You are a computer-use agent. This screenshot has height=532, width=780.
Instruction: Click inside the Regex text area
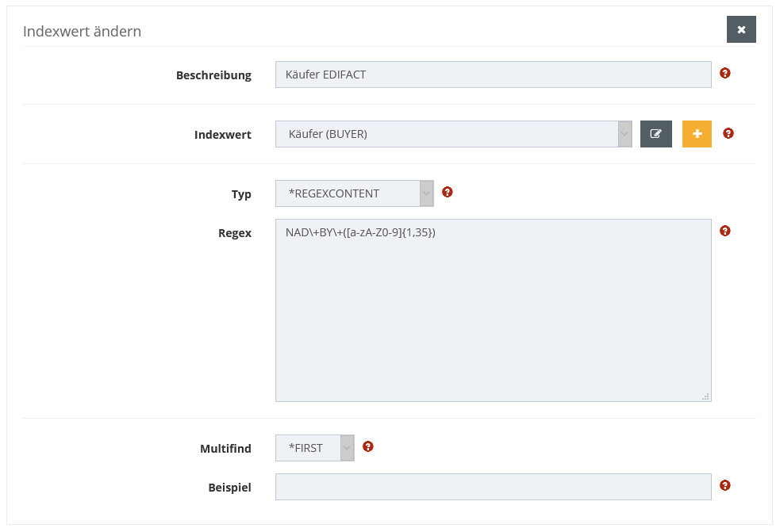point(493,310)
